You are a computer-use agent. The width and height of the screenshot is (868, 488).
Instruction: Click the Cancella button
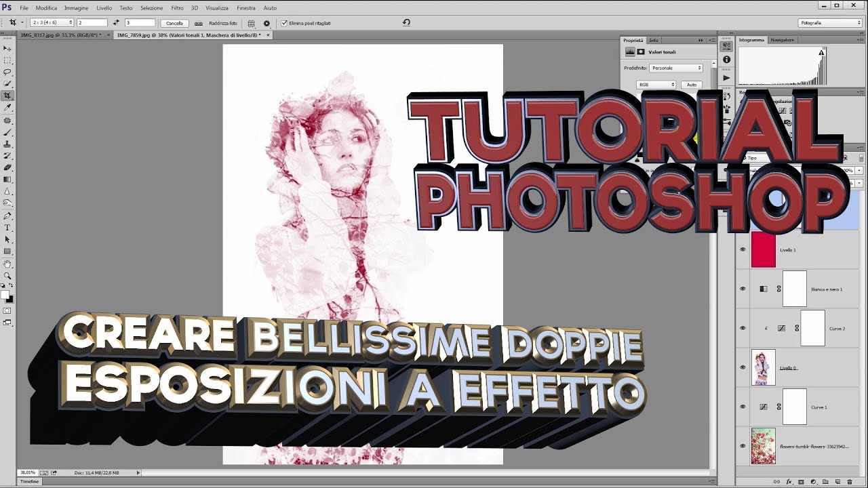[174, 23]
